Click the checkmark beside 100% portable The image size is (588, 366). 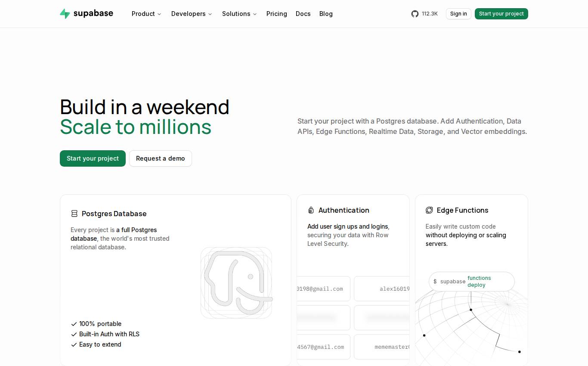pyautogui.click(x=74, y=324)
